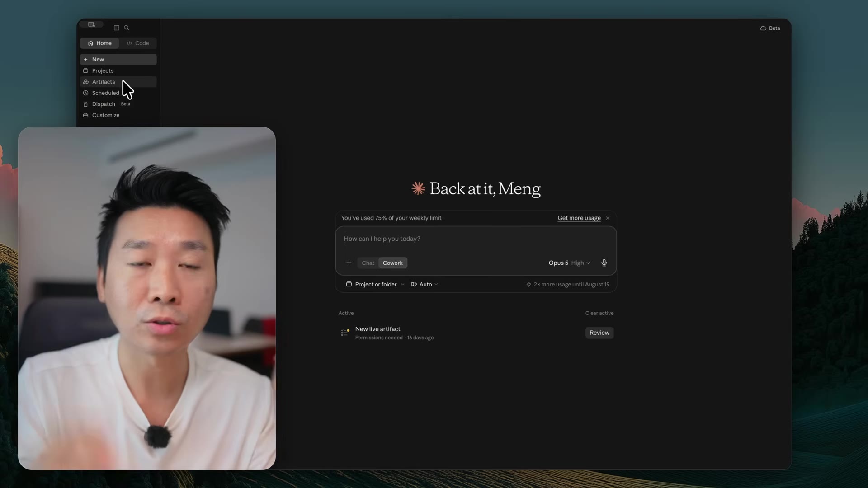Open Customize in the sidebar
Image resolution: width=868 pixels, height=488 pixels.
tap(118, 115)
